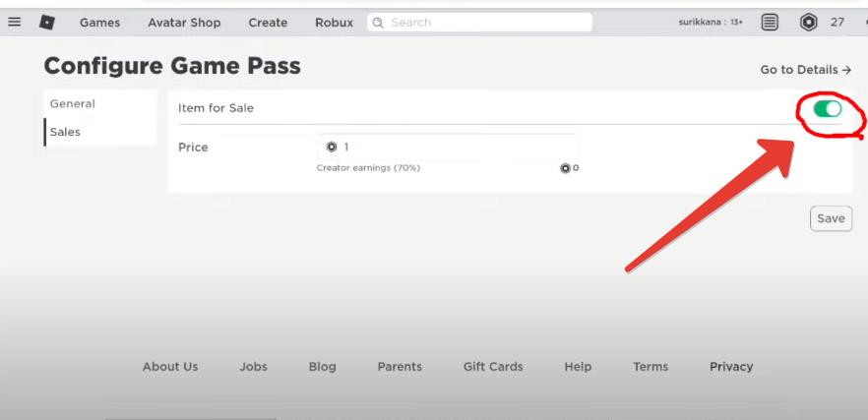Follow the Go to Details link
The image size is (868, 420).
(x=805, y=70)
